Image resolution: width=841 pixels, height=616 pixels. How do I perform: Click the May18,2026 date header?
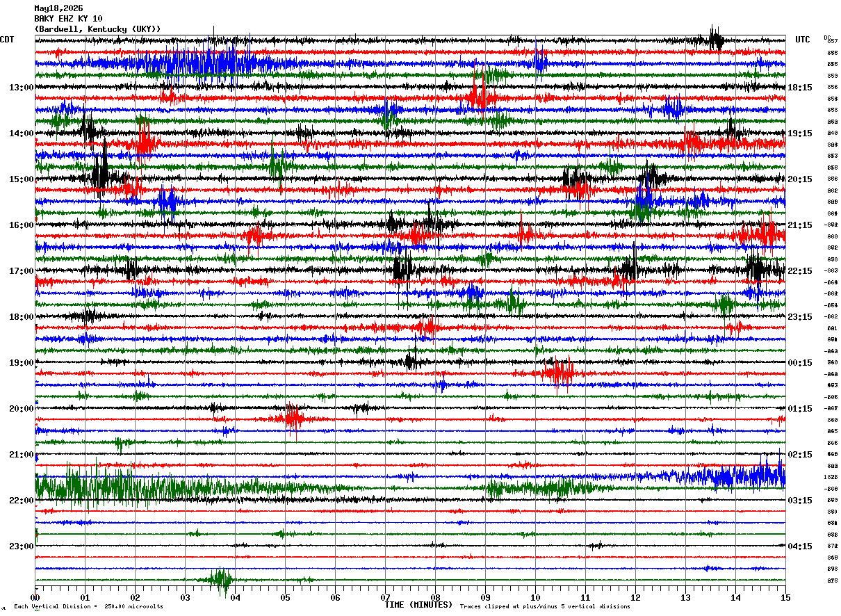point(58,8)
